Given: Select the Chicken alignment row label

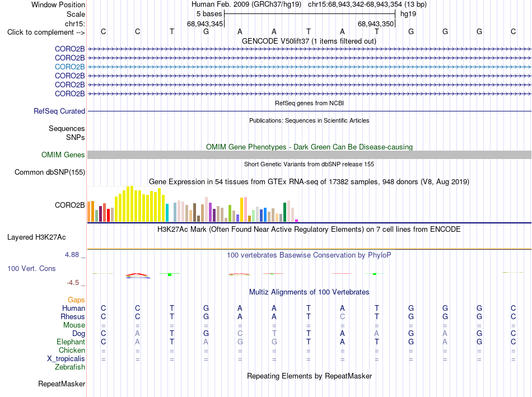Looking at the screenshot, I should click(x=72, y=350).
